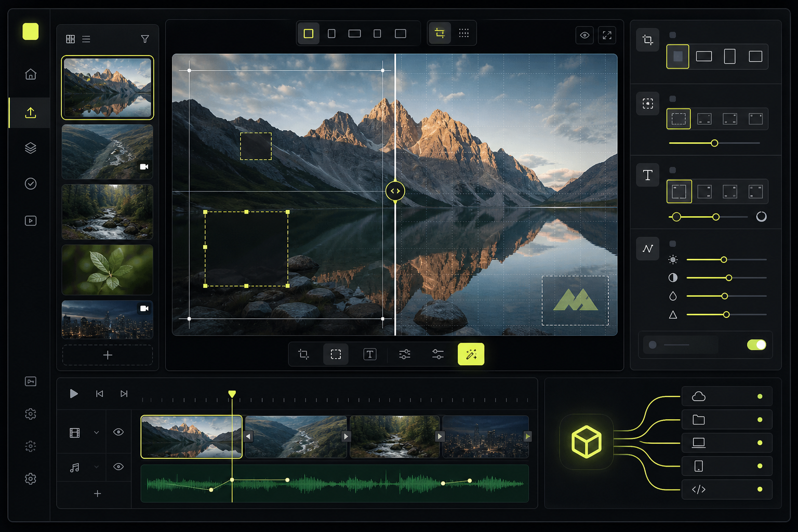Click the curves section icon in right panel

pyautogui.click(x=648, y=249)
